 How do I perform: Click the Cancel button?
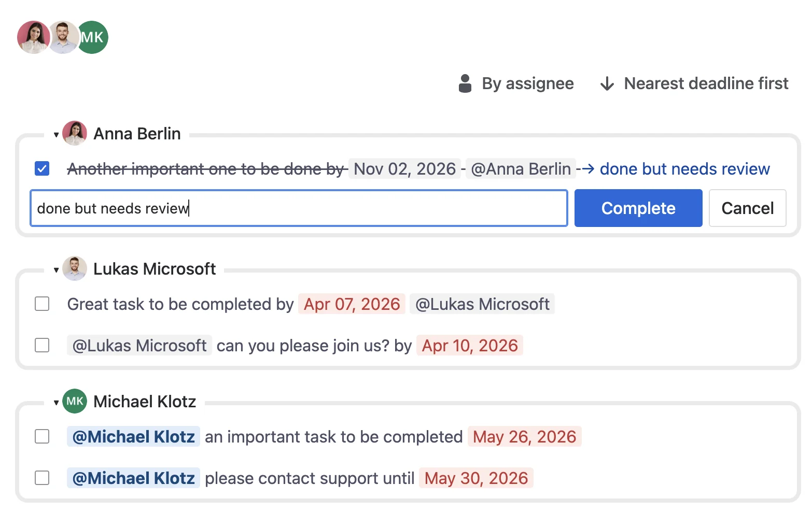pos(747,208)
